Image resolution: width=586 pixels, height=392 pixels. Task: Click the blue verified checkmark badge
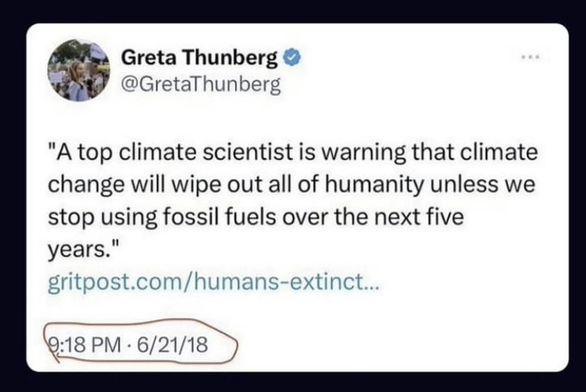click(293, 59)
